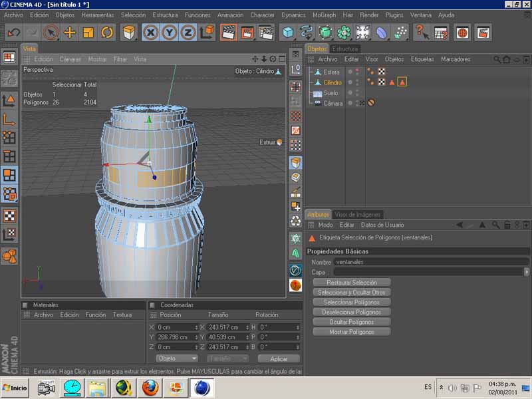Select the Texture mode checkered icon
The image size is (532, 399).
(x=9, y=215)
